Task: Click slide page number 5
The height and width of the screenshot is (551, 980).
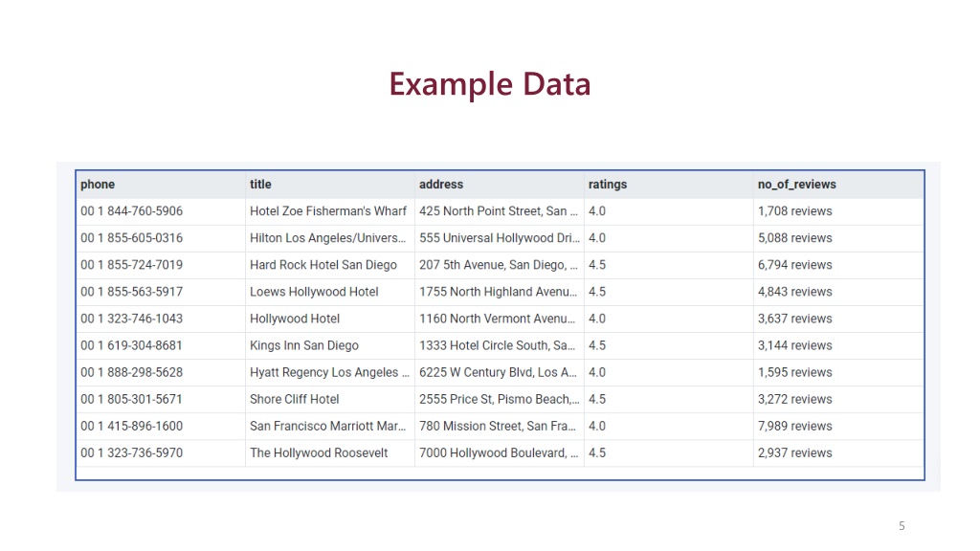Action: 902,526
